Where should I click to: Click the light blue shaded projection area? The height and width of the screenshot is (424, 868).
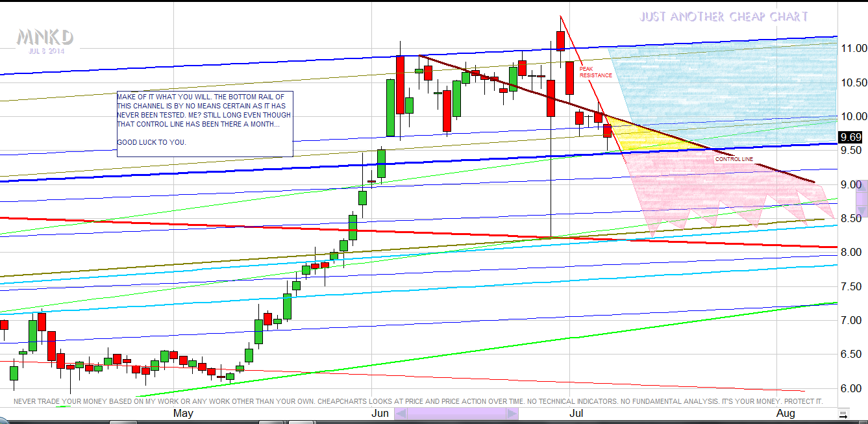(x=721, y=91)
